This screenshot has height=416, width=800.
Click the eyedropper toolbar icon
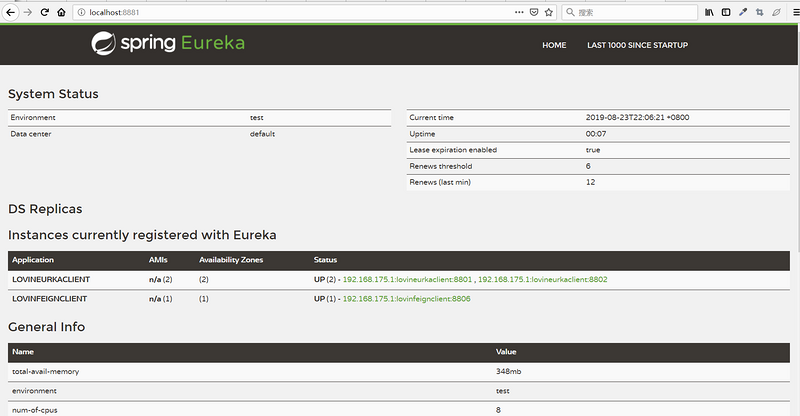click(743, 12)
